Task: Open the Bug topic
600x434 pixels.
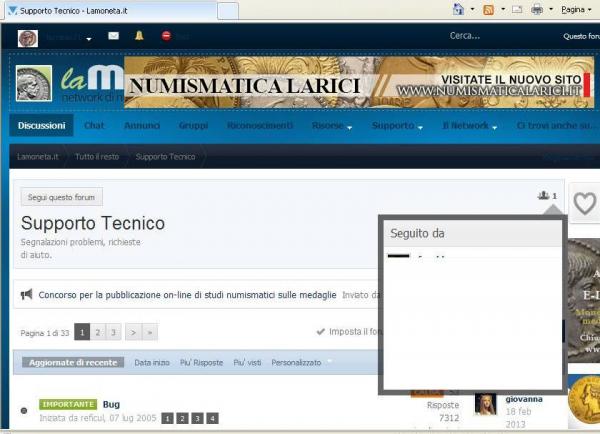Action: tap(111, 404)
